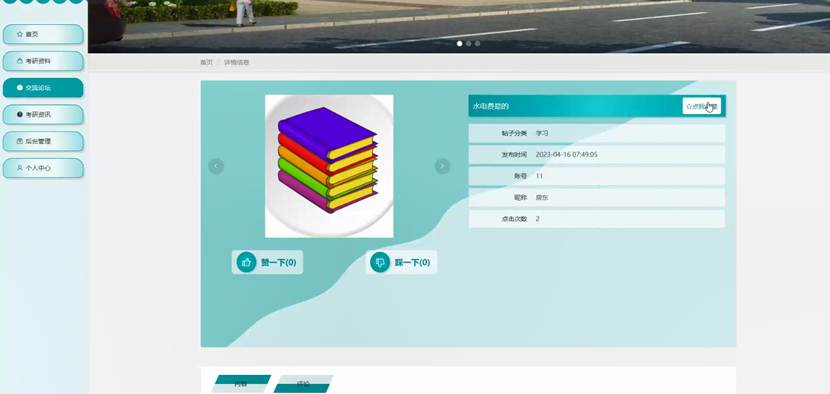Screen dimensions: 830x394
Task: Click the post title in the header
Action: click(491, 106)
